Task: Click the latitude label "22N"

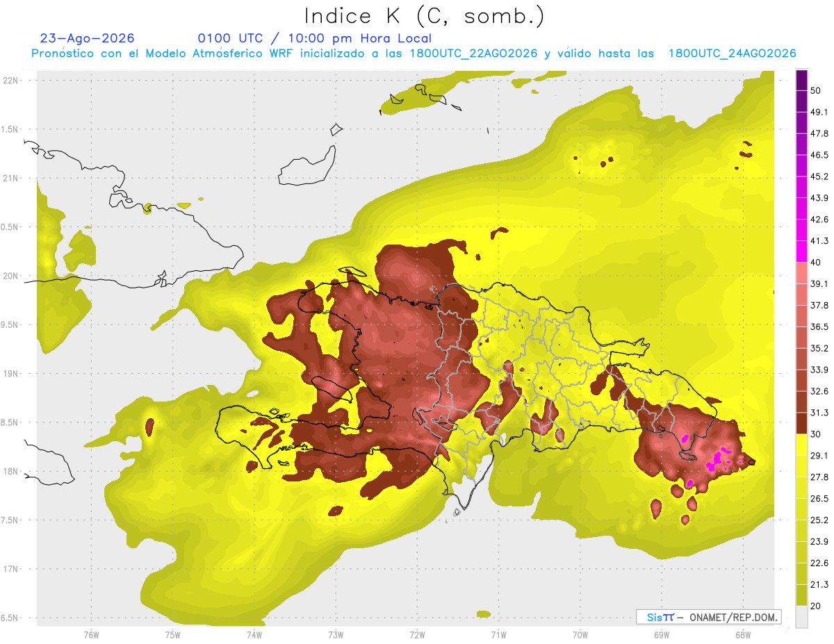Action: click(10, 80)
